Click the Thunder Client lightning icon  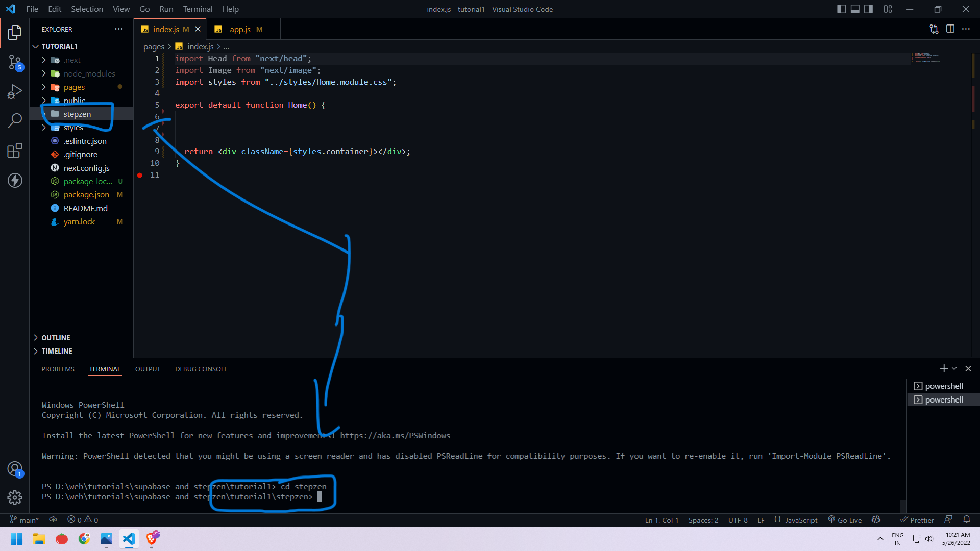15,180
